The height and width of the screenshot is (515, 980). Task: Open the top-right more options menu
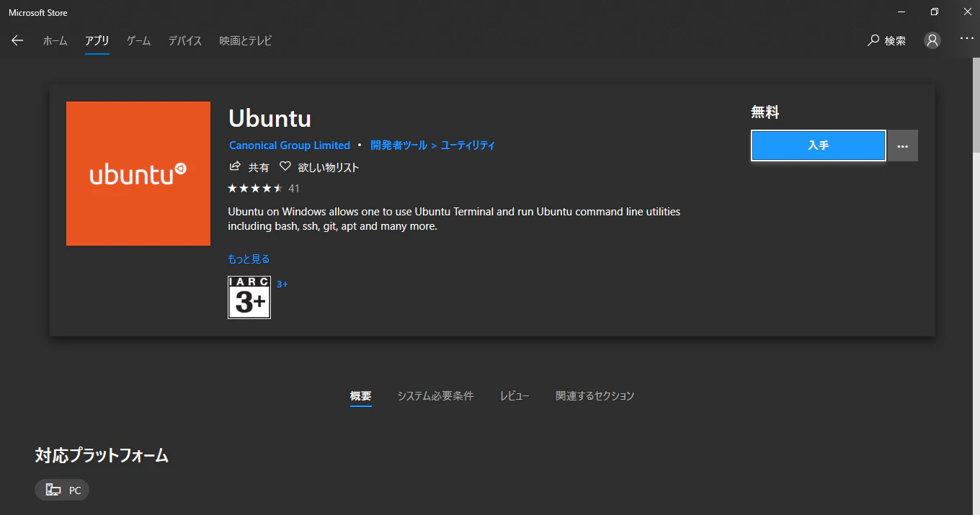pyautogui.click(x=966, y=38)
